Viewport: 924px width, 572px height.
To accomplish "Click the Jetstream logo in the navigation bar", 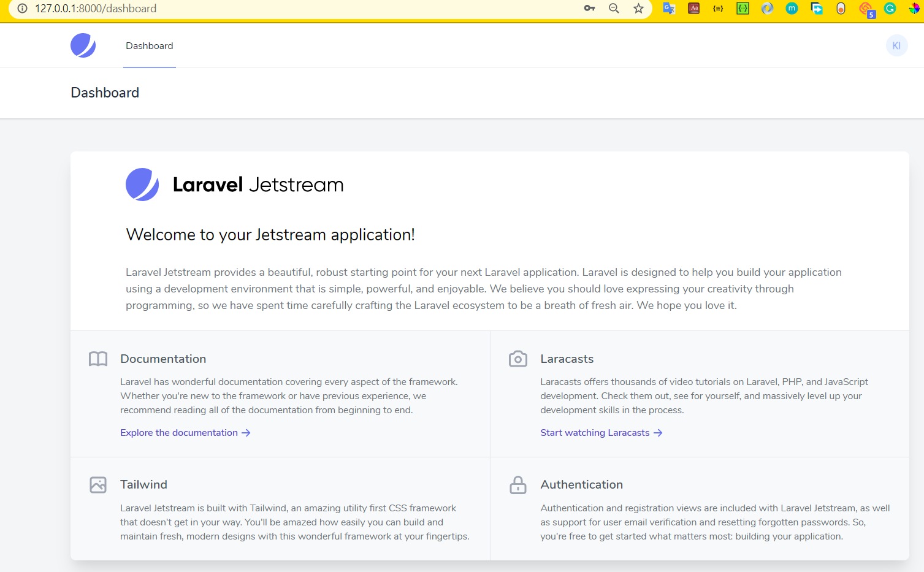I will (x=83, y=45).
